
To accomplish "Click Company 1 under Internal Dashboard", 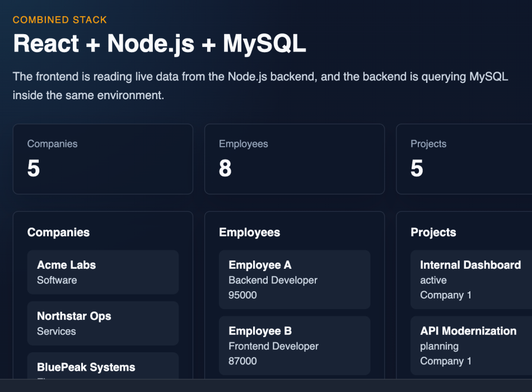I will [x=446, y=295].
